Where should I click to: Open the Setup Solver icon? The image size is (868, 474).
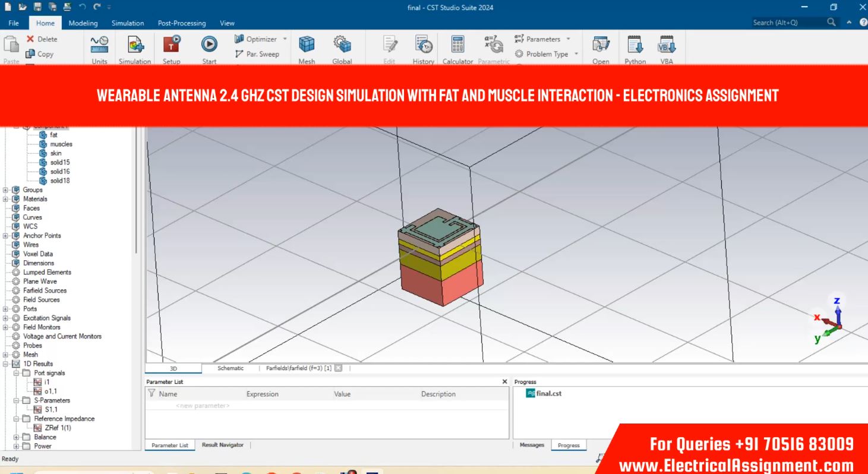pos(172,45)
